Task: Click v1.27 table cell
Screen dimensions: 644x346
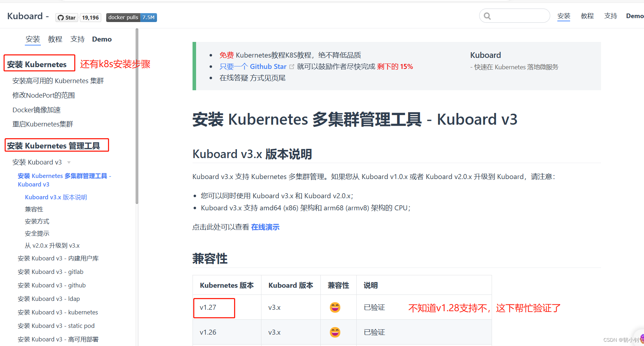Action: [227, 307]
